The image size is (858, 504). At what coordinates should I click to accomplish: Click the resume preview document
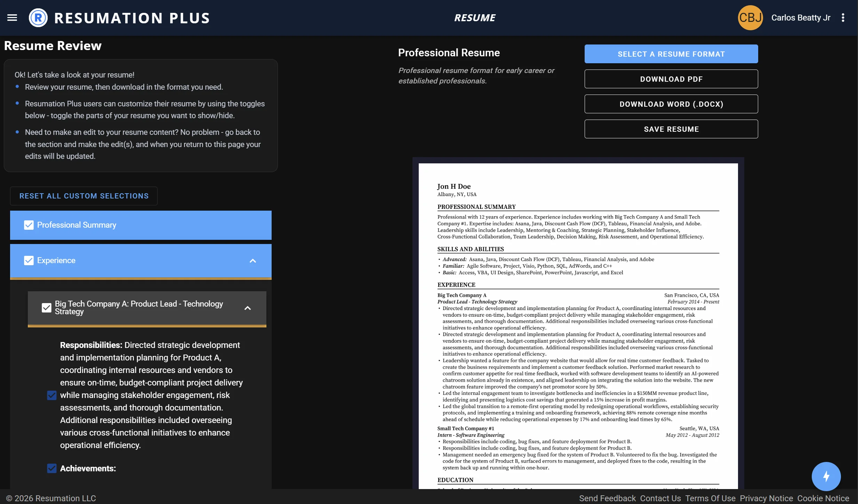pos(578,326)
